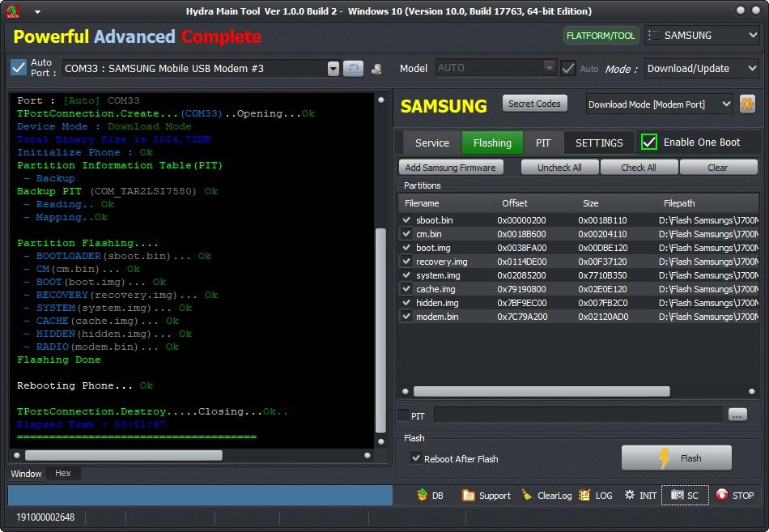The height and width of the screenshot is (532, 769).
Task: Open the SAMSUNG platform dropdown
Action: 703,36
